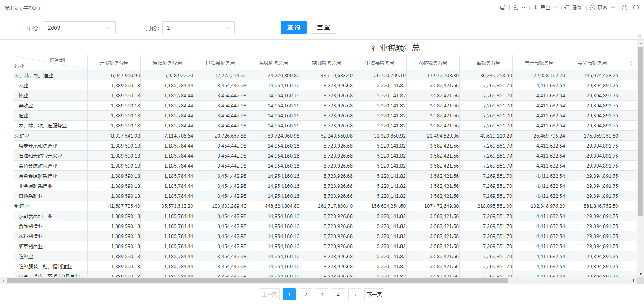644x304 pixels.
Task: Go to page 2 of the report
Action: click(x=305, y=294)
